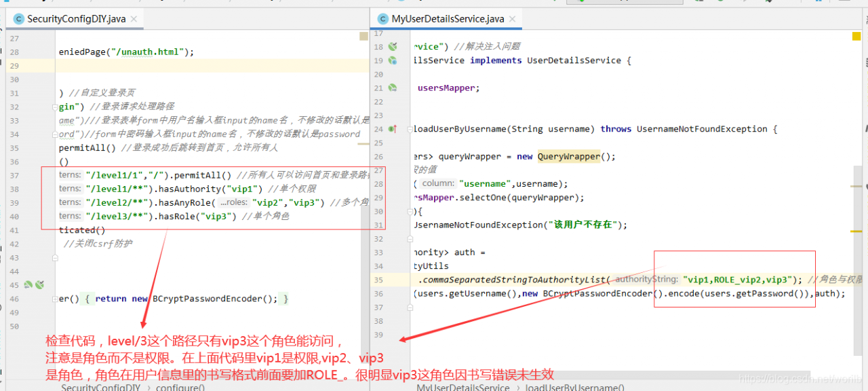Click the "//关闭csrf防护" comment on line 42
868x391 pixels.
[x=98, y=244]
